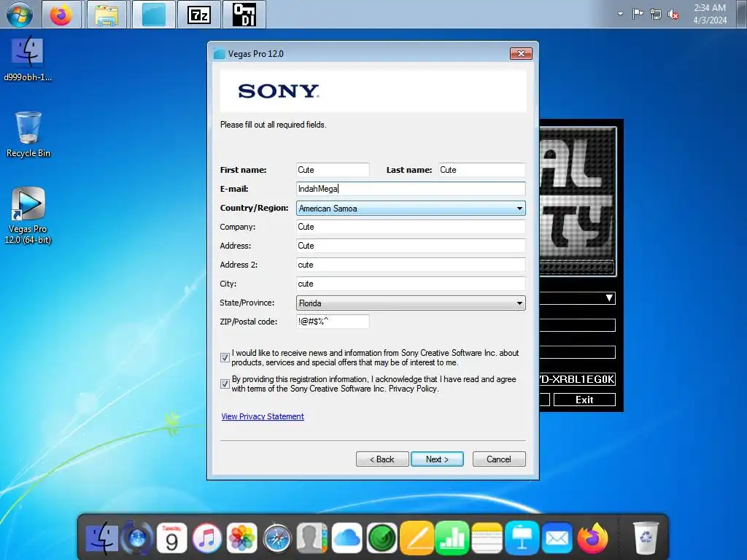
Task: Uncheck the receive news and information checkbox
Action: 225,357
